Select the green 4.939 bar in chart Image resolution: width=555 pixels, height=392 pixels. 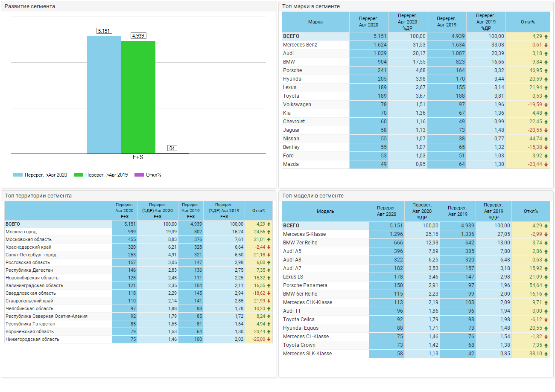tap(138, 97)
